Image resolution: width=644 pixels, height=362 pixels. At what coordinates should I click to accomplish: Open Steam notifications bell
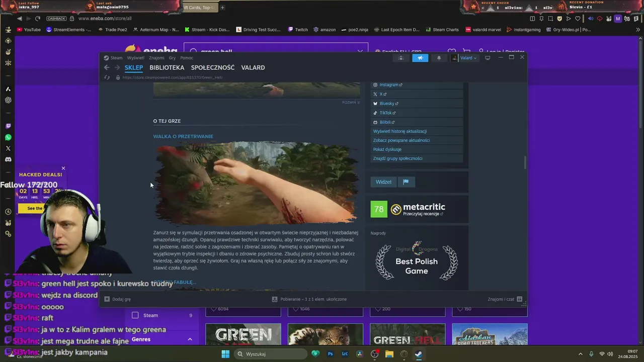click(439, 58)
